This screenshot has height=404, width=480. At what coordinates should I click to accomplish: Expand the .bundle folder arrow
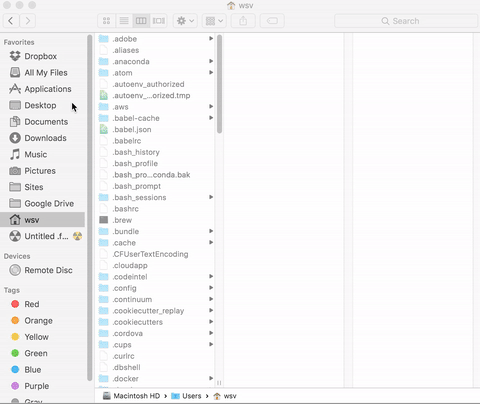click(x=211, y=231)
